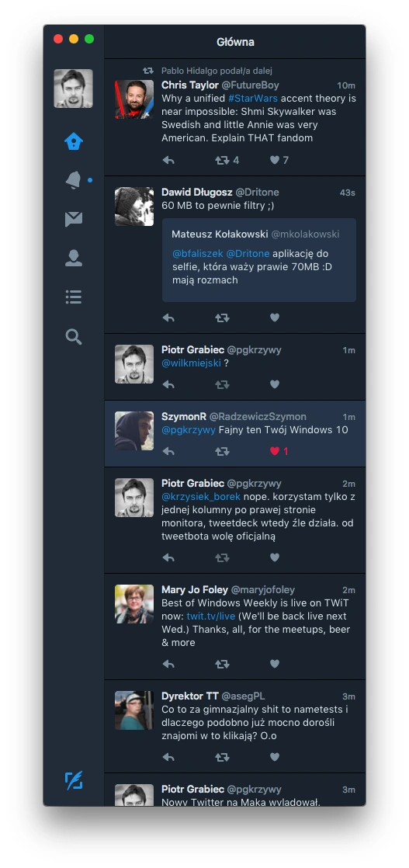
Task: Open Direct Messages envelope tab
Action: coord(74,219)
